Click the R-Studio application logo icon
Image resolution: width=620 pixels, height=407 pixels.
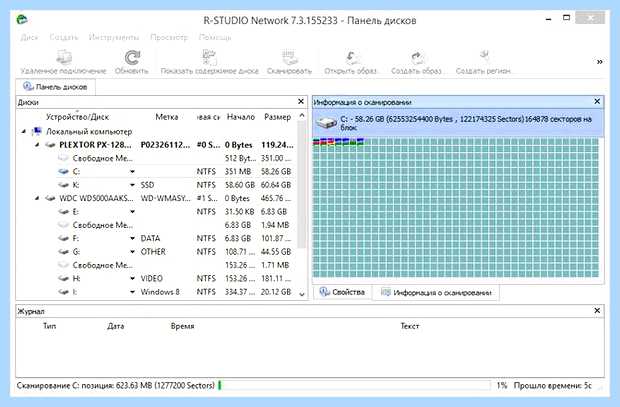click(x=22, y=19)
